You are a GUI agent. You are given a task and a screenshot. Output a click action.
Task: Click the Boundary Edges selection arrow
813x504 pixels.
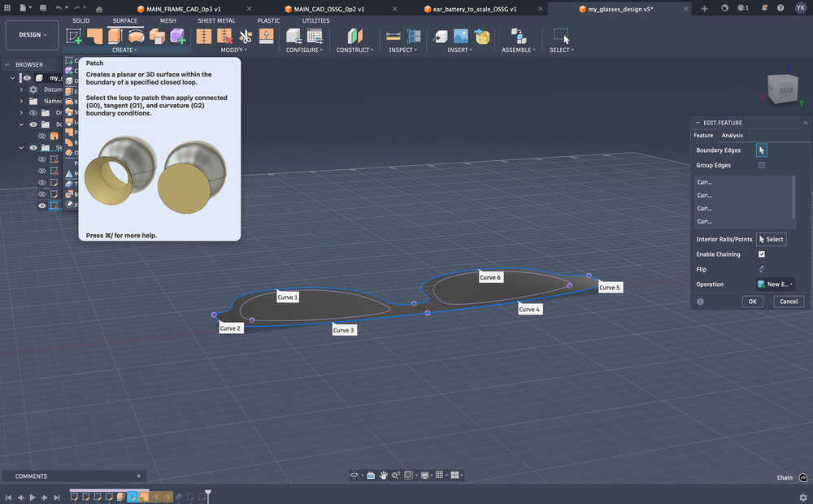(761, 150)
